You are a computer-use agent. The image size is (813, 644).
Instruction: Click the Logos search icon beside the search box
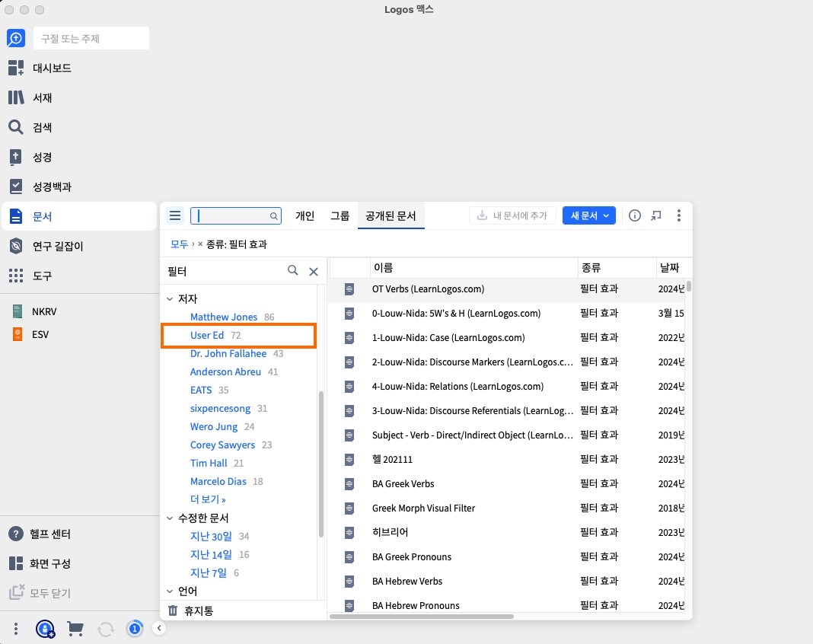(x=16, y=38)
